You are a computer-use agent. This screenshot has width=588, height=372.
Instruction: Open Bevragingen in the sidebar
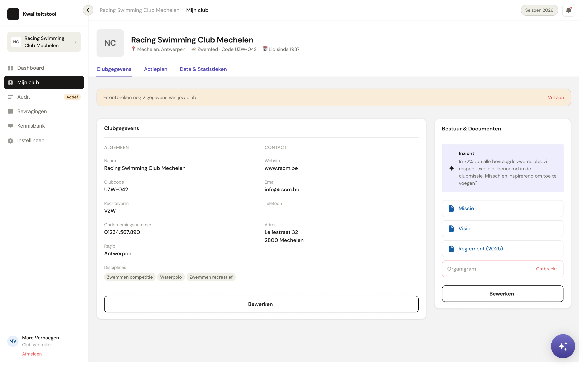[44, 112]
